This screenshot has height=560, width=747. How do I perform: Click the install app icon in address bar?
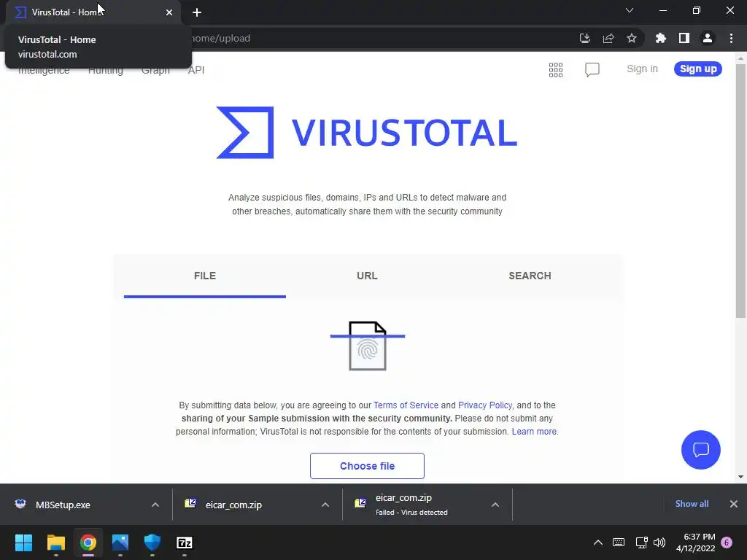585,38
